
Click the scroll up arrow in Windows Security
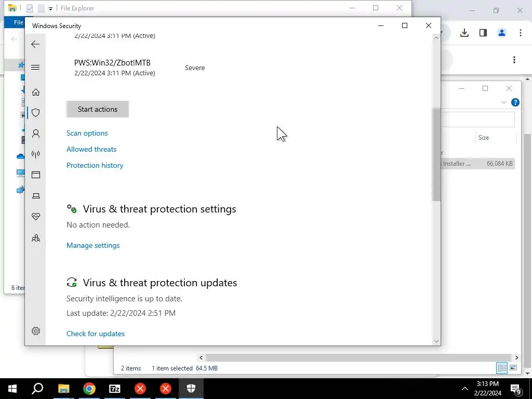tap(436, 38)
